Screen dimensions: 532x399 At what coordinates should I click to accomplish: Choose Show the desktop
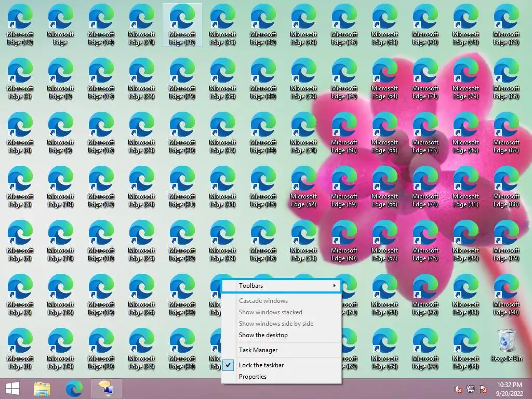point(281,335)
